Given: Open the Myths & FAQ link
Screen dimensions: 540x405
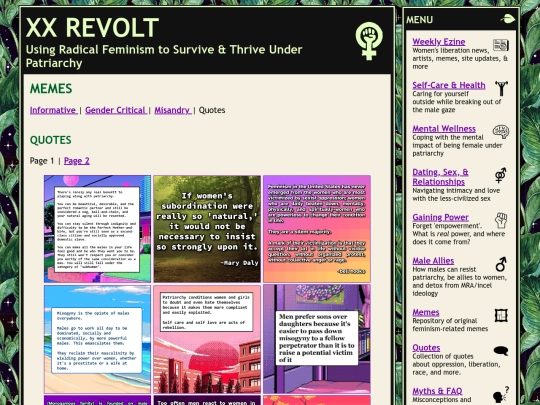Looking at the screenshot, I should (x=437, y=391).
